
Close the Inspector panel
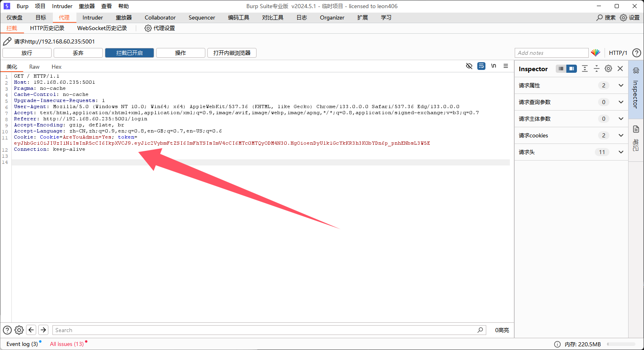tap(620, 69)
